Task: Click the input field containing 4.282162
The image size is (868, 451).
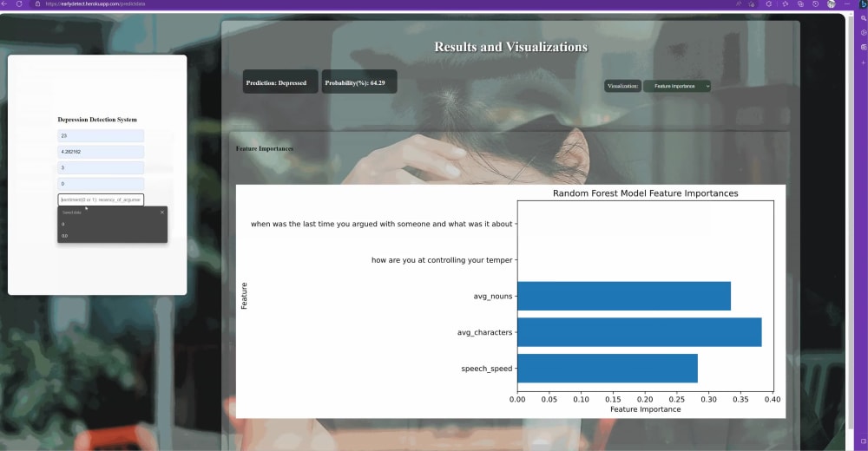Action: click(x=101, y=152)
